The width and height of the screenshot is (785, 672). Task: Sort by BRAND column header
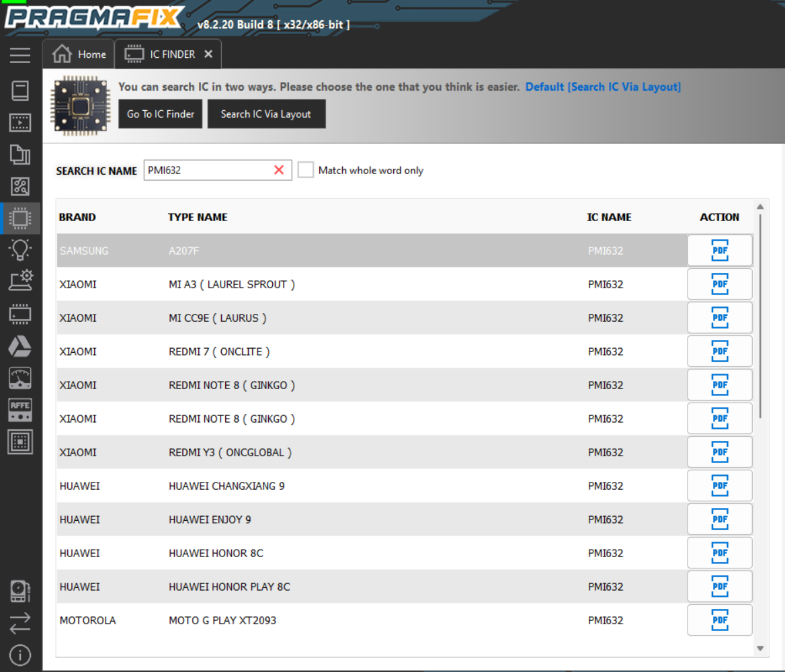[77, 217]
